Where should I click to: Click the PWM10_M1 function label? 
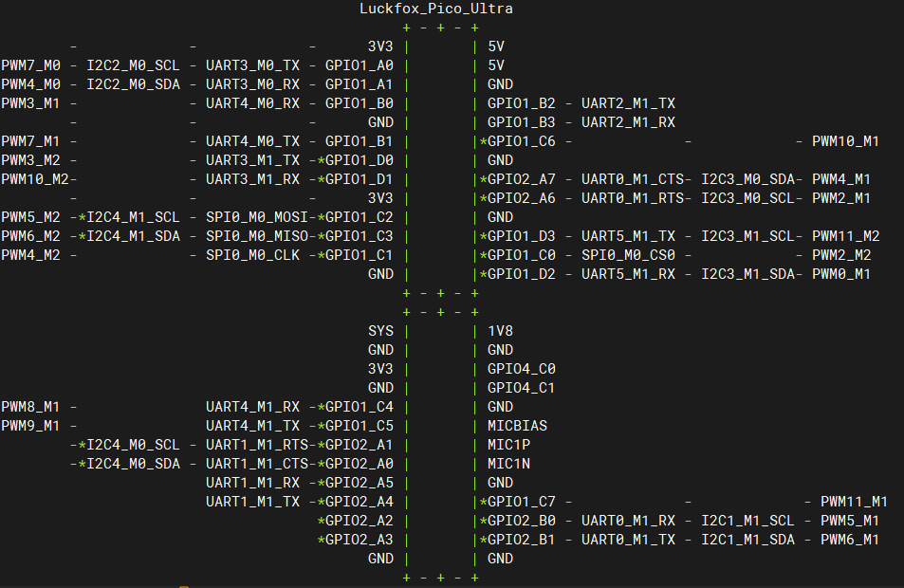(x=845, y=141)
